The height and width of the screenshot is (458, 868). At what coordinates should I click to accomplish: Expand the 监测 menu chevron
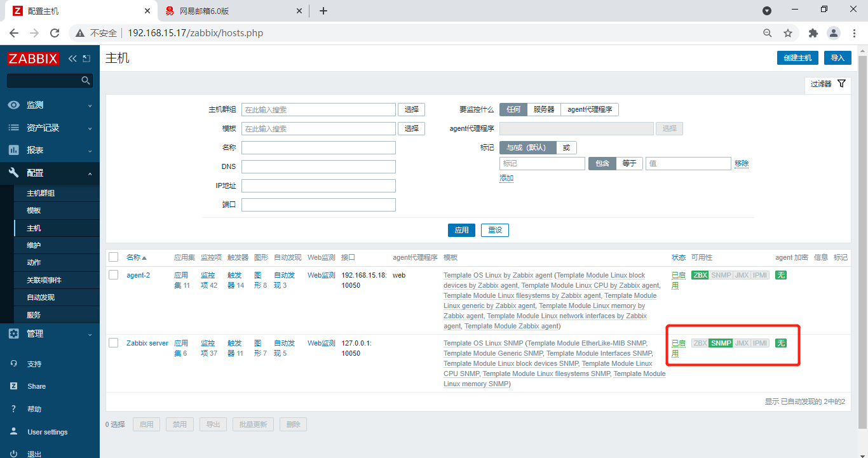[x=90, y=105]
